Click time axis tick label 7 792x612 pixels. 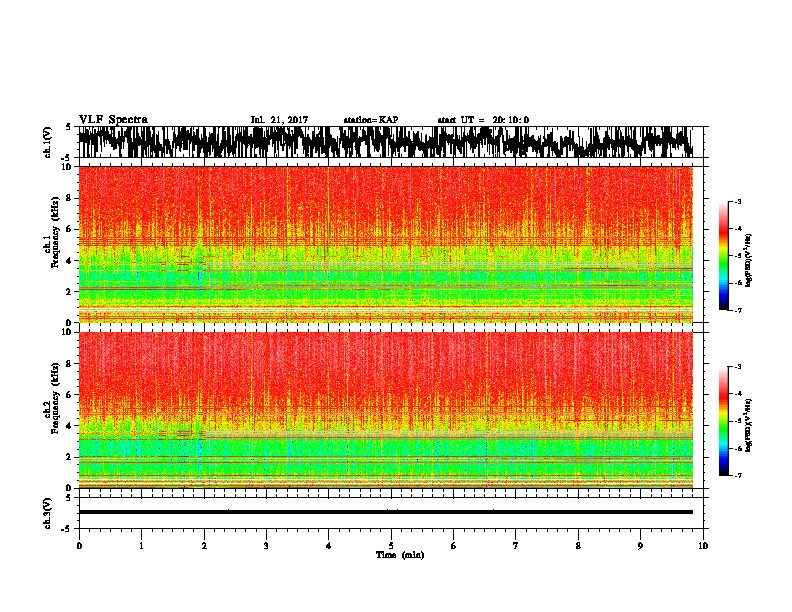click(x=516, y=545)
